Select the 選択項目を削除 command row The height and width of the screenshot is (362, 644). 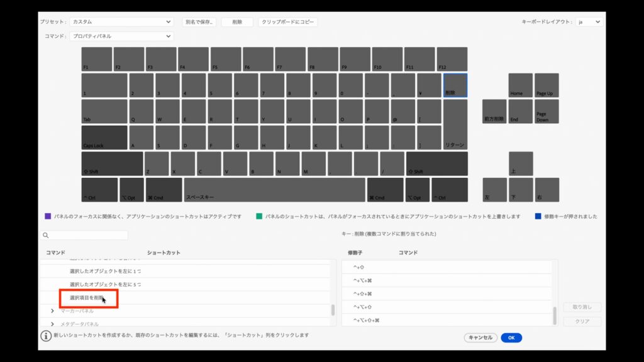tap(184, 297)
